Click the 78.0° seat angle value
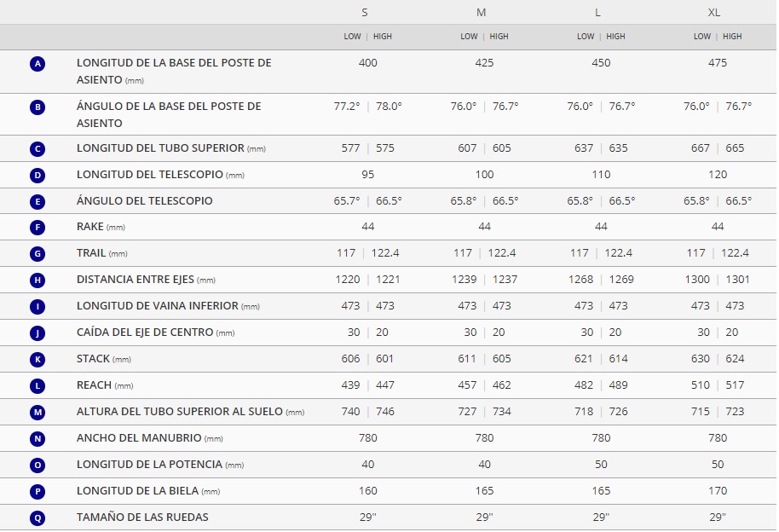This screenshot has width=779, height=532. 389,106
